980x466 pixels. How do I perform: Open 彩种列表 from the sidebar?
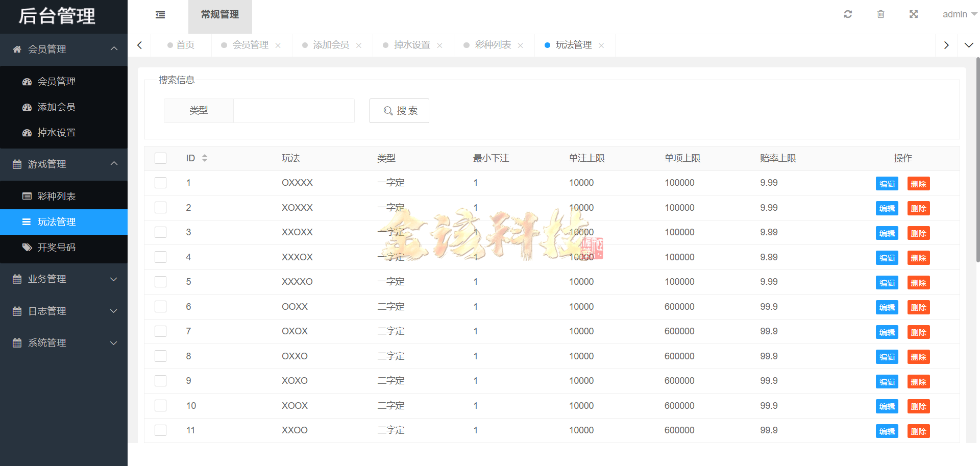point(57,195)
